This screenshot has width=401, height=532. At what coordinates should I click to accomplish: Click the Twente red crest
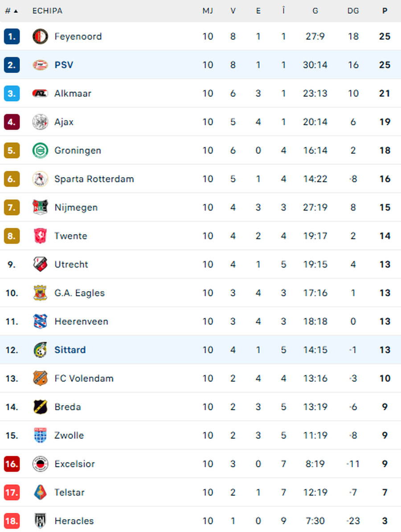click(x=40, y=236)
